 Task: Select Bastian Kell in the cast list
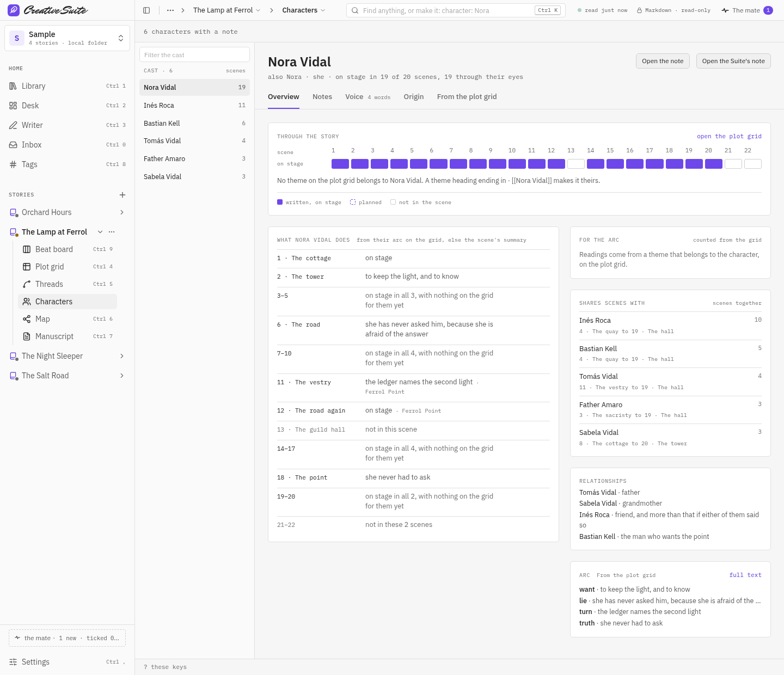(x=194, y=123)
